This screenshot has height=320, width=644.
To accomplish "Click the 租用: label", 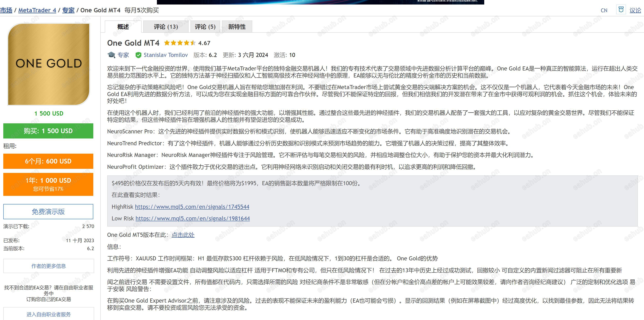I will (10, 146).
